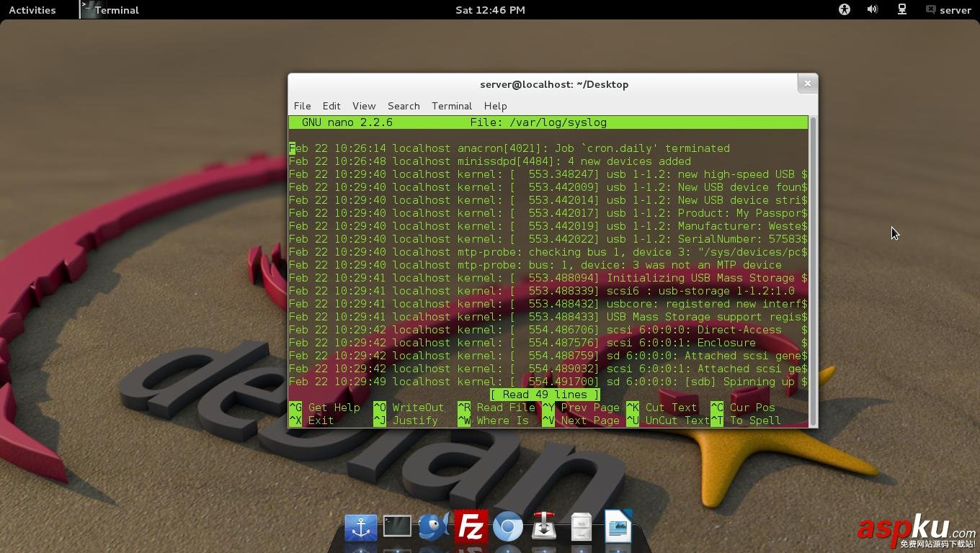Launch FileZilla from the dock

click(471, 526)
